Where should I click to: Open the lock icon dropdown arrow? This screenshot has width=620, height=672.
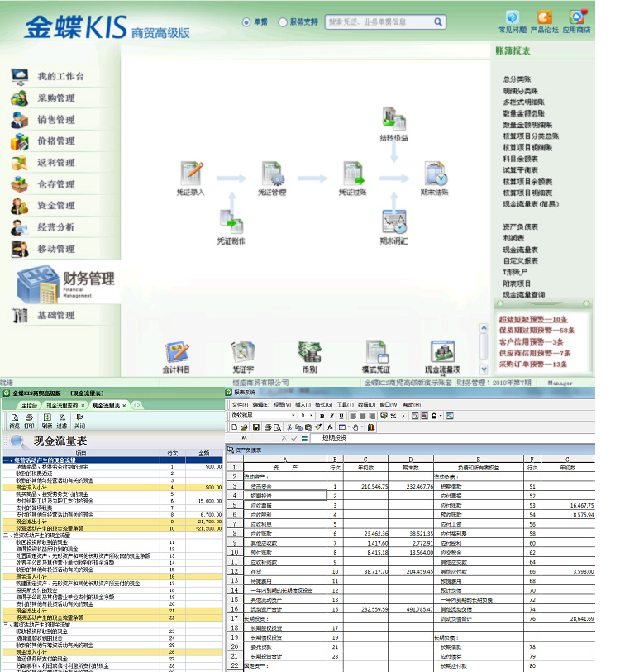click(x=441, y=416)
